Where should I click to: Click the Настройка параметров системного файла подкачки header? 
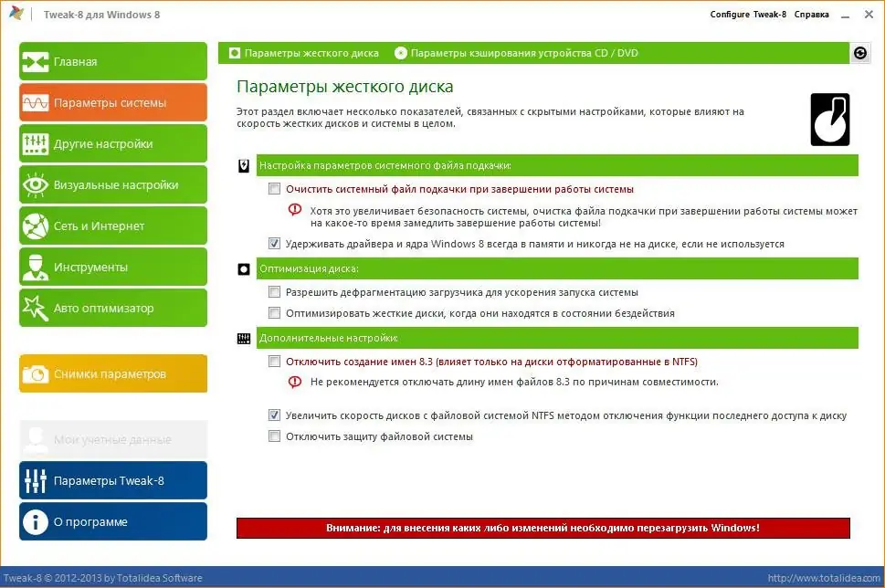pos(557,165)
